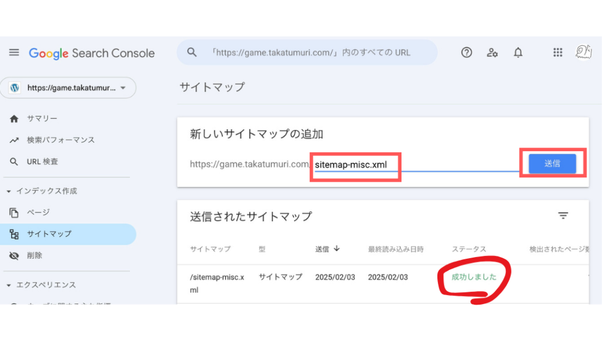This screenshot has width=602, height=364.
Task: Open the Google apps grid
Action: coord(558,53)
